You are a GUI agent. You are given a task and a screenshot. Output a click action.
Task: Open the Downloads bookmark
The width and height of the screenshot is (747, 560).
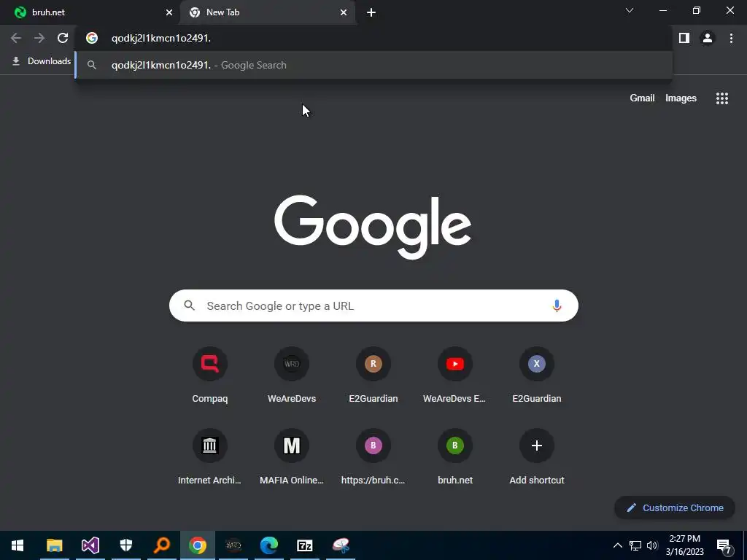41,61
